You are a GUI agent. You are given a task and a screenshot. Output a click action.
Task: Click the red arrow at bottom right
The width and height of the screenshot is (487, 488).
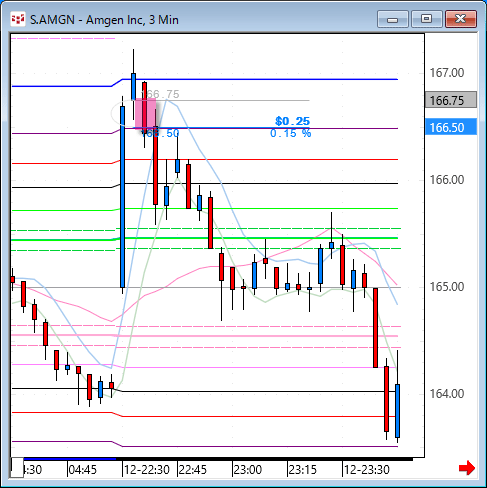click(467, 468)
